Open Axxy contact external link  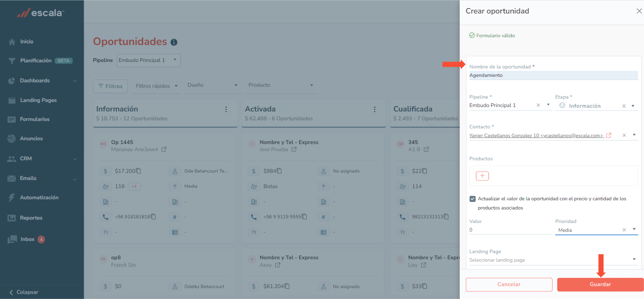pyautogui.click(x=277, y=265)
